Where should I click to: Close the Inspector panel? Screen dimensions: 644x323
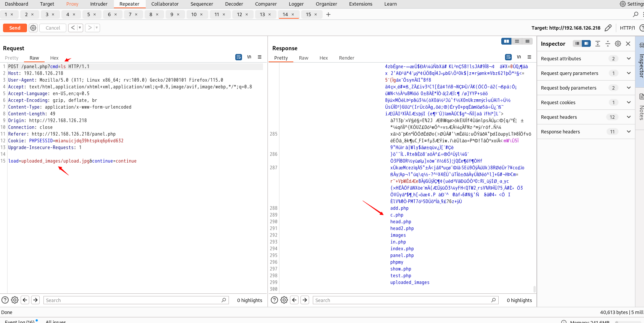click(x=628, y=43)
